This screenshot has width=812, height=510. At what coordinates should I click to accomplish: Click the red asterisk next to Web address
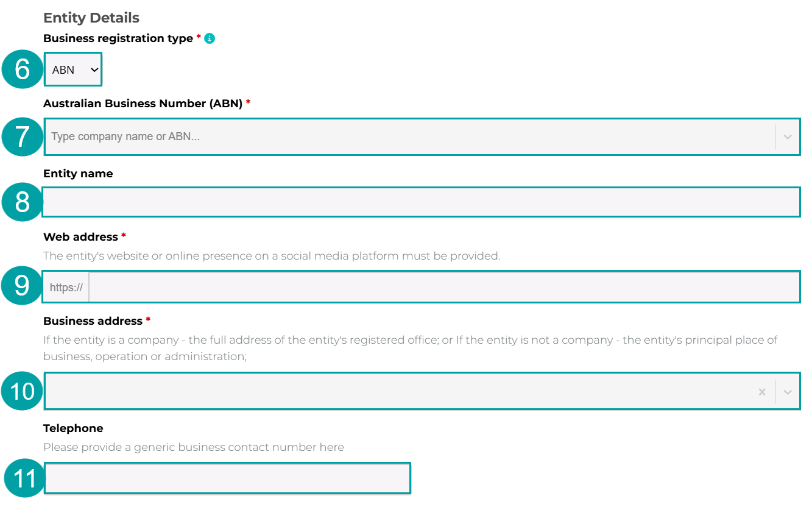tap(124, 236)
